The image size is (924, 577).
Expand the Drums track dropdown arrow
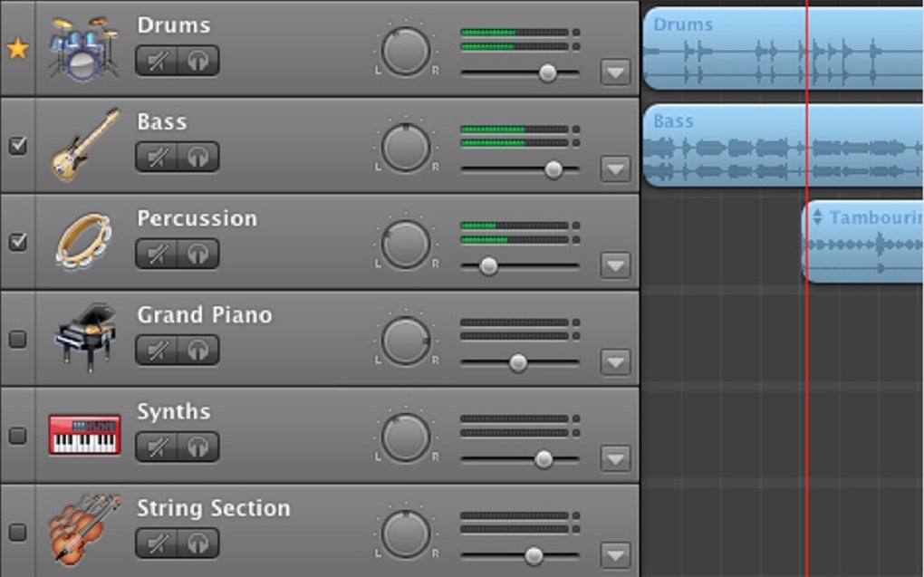pyautogui.click(x=615, y=72)
